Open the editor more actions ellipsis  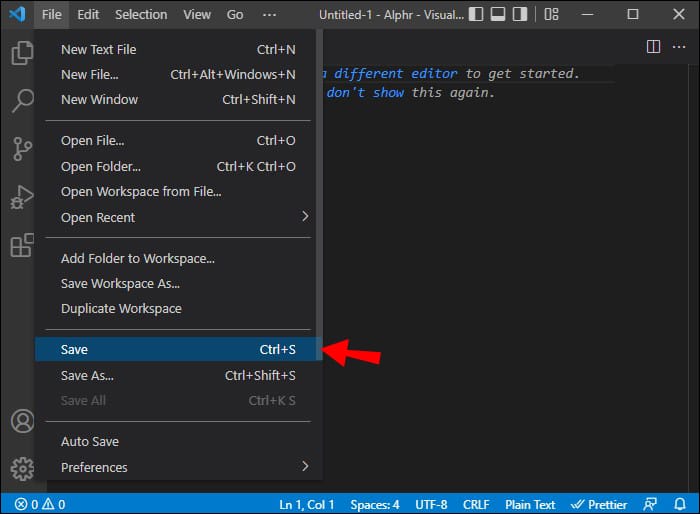click(678, 47)
